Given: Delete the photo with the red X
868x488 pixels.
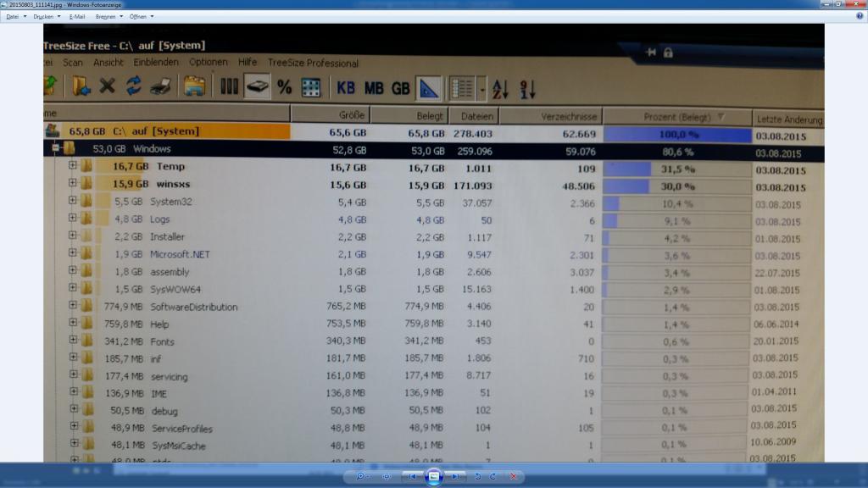Looking at the screenshot, I should coord(514,476).
